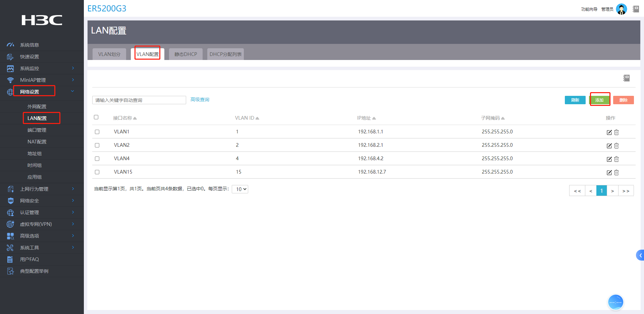
Task: Sort the table by VLAN ID column
Action: pyautogui.click(x=247, y=118)
